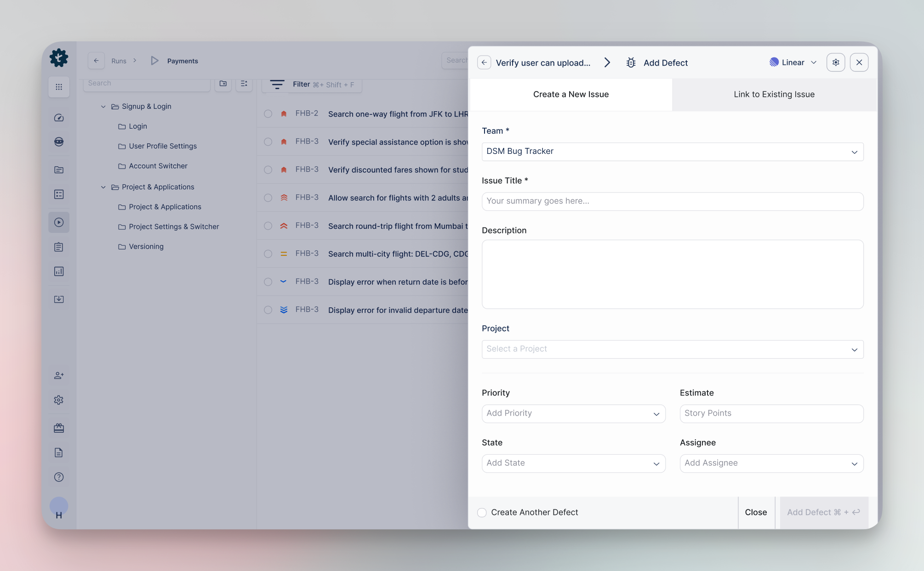The image size is (924, 571).
Task: Click the Close button in footer
Action: 756,512
